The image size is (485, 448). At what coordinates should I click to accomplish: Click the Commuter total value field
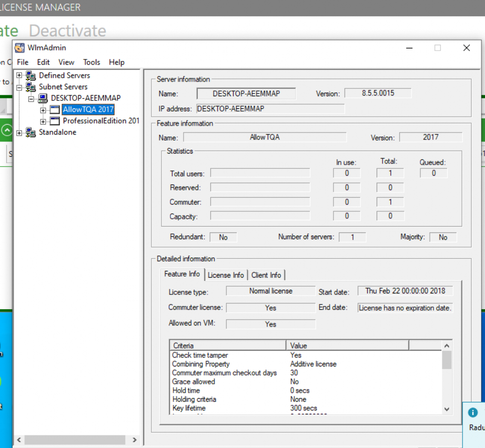tap(390, 202)
